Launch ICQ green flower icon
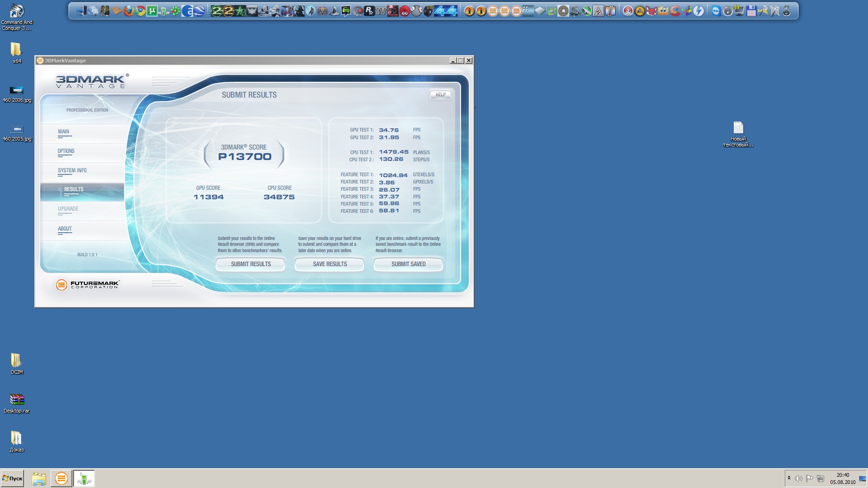 pyautogui.click(x=175, y=11)
